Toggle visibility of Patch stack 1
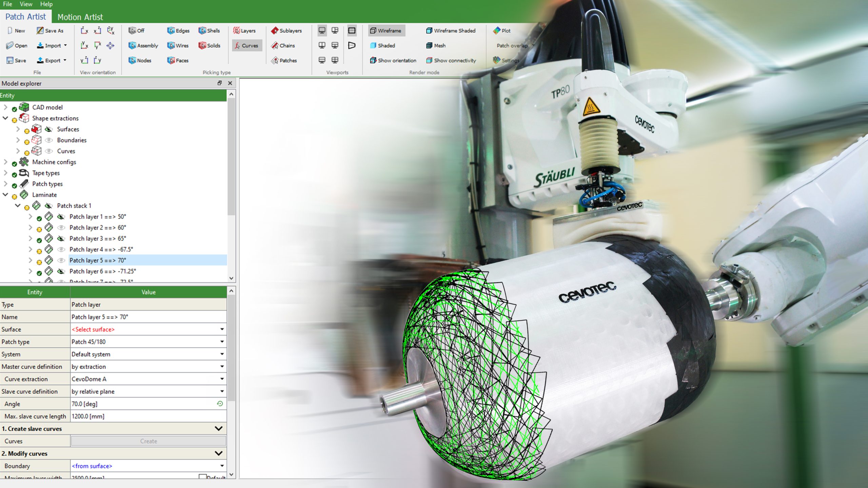The image size is (868, 488). pos(49,206)
